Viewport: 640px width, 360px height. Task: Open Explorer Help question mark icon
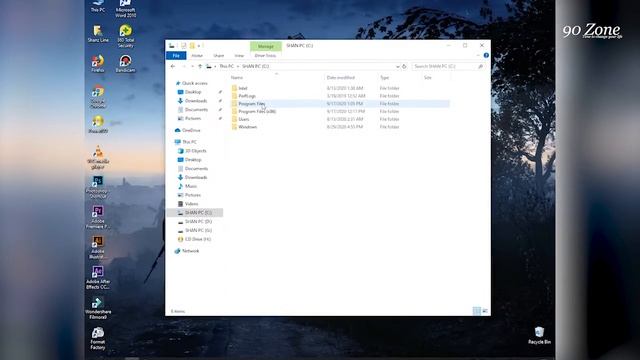click(x=486, y=55)
